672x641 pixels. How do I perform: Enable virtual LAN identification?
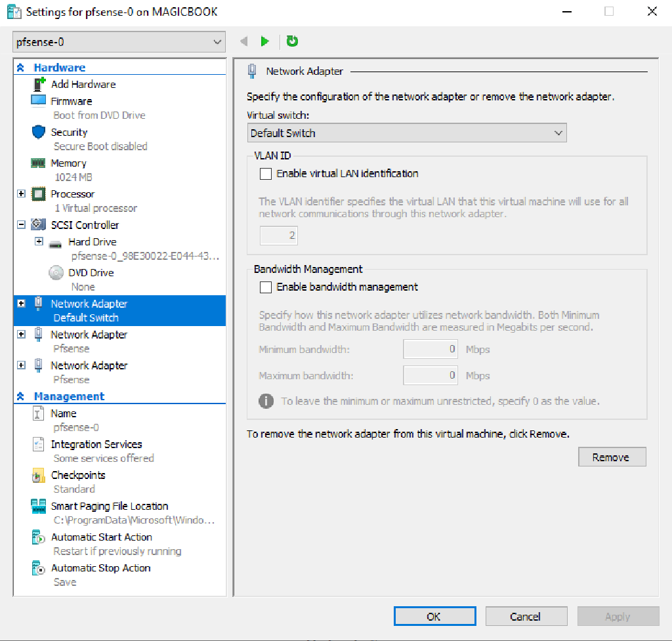265,174
